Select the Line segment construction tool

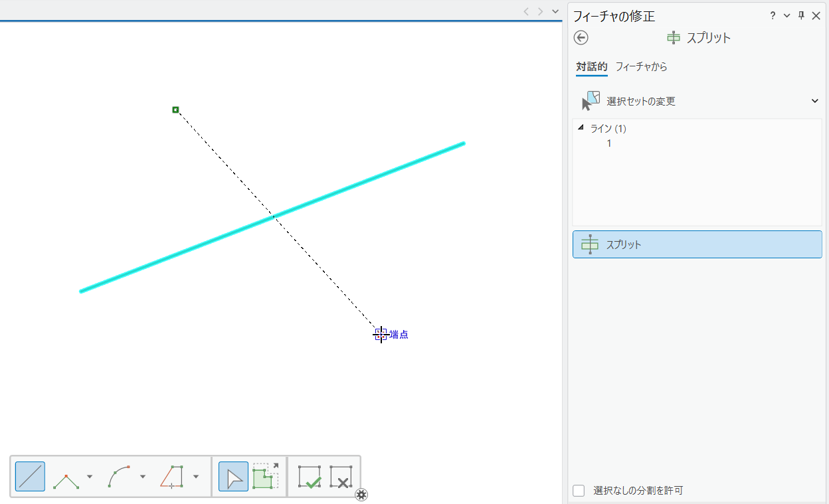pos(30,477)
